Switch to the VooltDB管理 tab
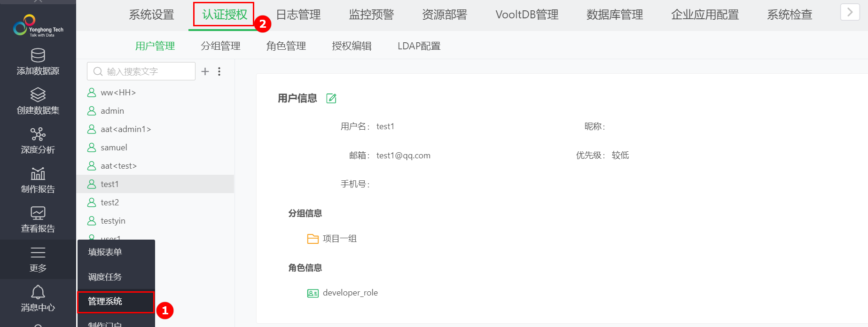868x327 pixels. [x=527, y=15]
